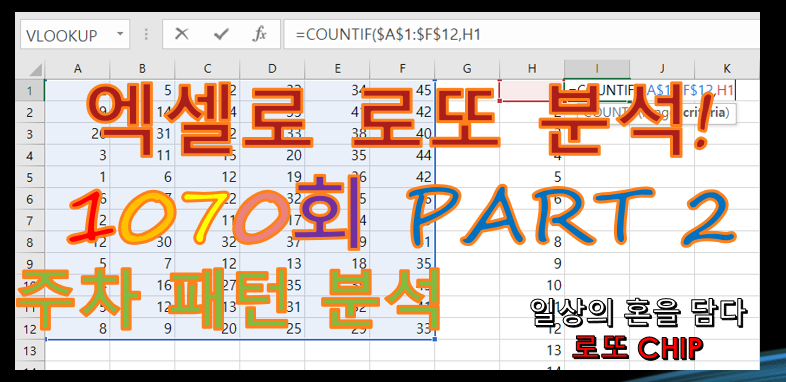Click cell D9 containing 13

pos(272,264)
